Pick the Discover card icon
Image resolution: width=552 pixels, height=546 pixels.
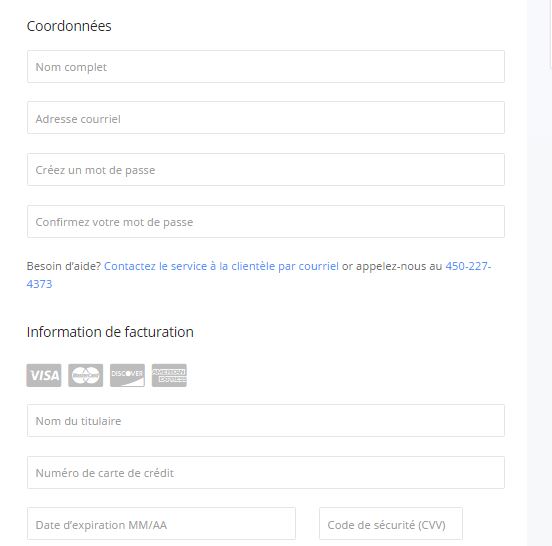pos(127,375)
